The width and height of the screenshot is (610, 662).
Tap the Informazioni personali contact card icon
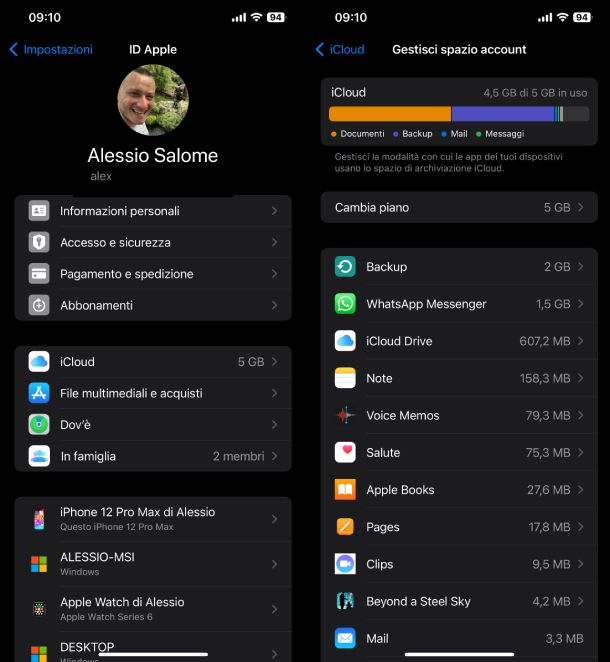click(39, 211)
